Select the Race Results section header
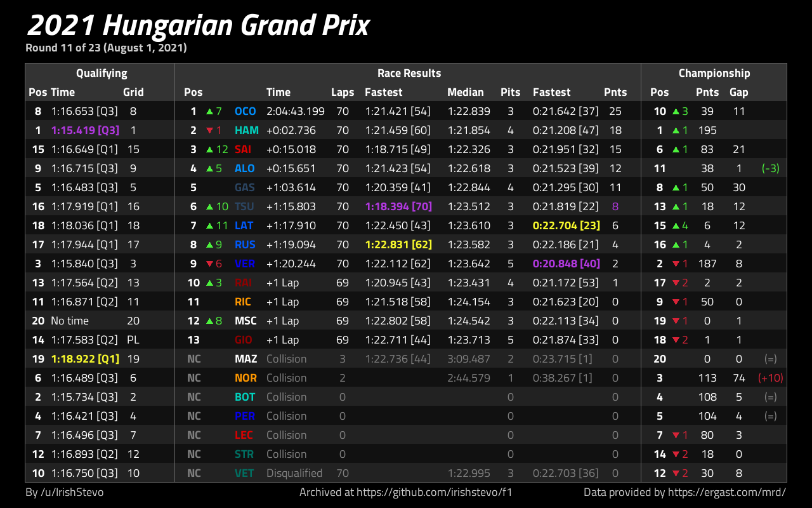This screenshot has height=508, width=812. pos(409,73)
